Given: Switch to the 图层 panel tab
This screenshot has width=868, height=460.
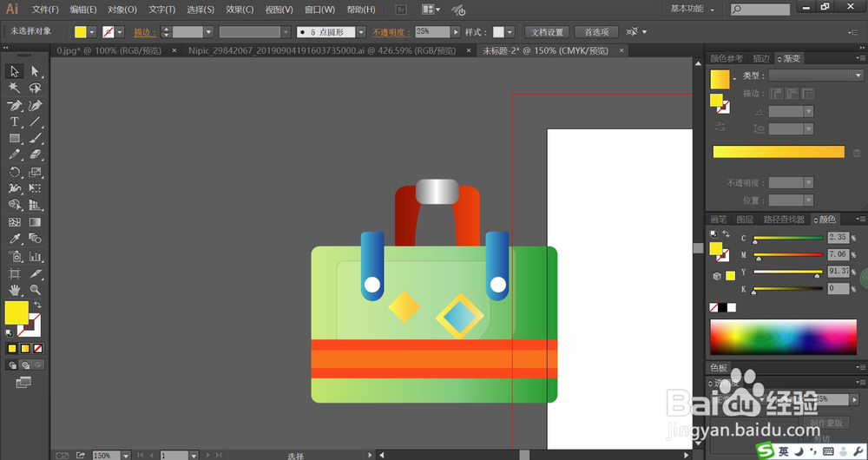Looking at the screenshot, I should tap(745, 220).
